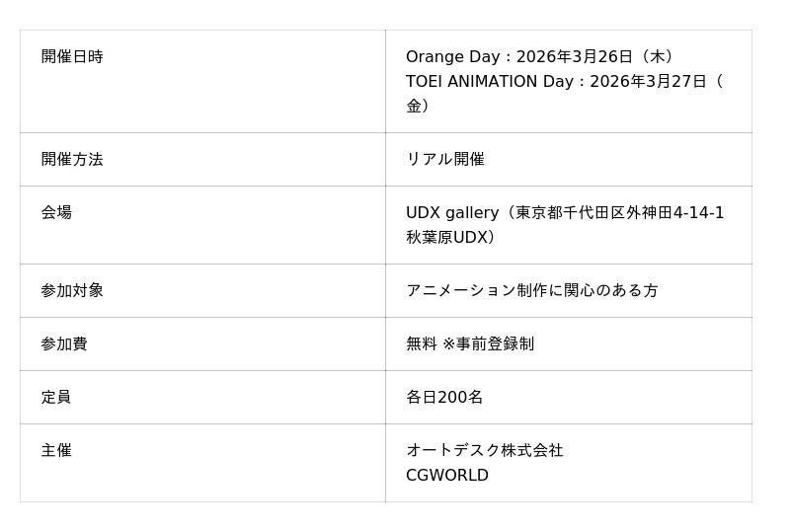Click the リアル開催 cell text
The image size is (790, 532).
pos(445,160)
